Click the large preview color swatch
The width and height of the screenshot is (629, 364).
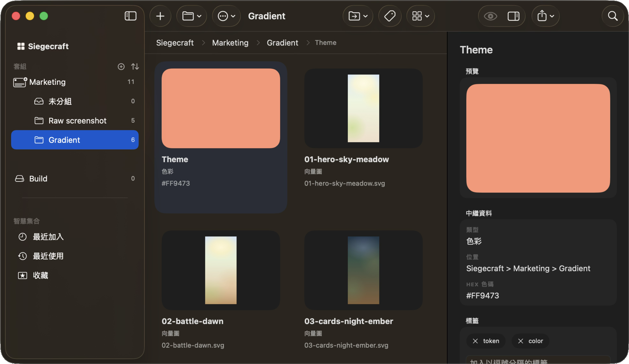pyautogui.click(x=538, y=138)
